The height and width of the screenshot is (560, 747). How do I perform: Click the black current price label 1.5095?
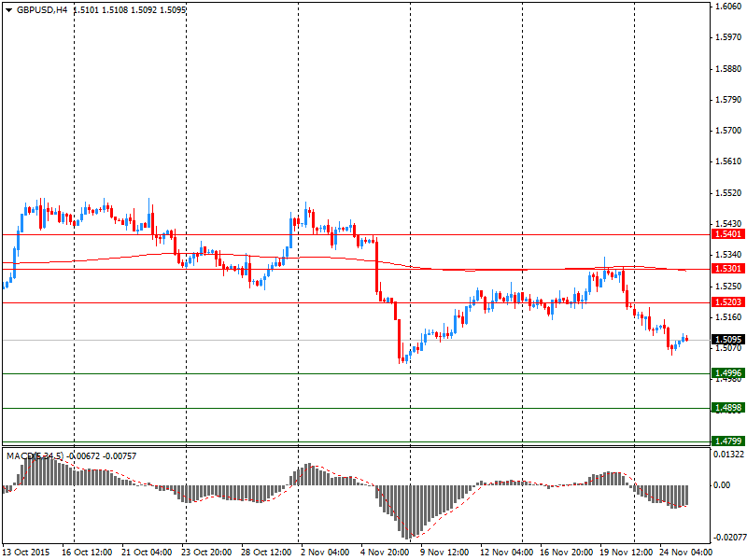click(728, 340)
